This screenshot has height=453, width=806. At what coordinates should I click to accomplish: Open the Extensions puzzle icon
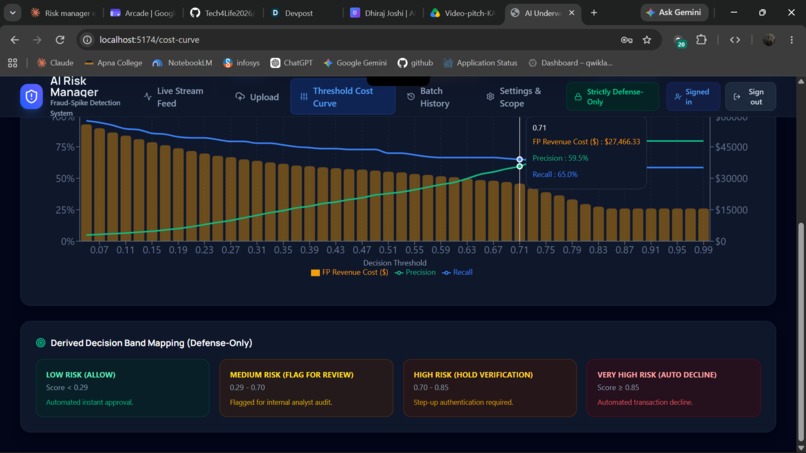tap(701, 40)
